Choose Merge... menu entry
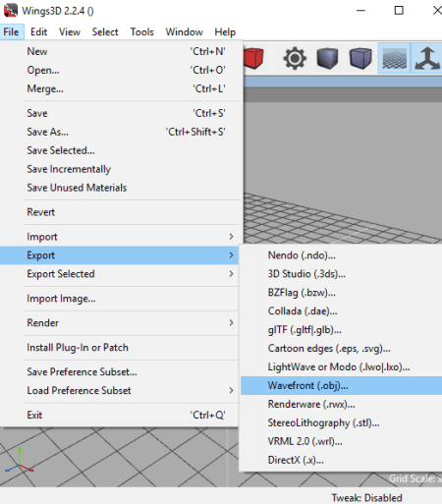442x504 pixels. pyautogui.click(x=121, y=88)
